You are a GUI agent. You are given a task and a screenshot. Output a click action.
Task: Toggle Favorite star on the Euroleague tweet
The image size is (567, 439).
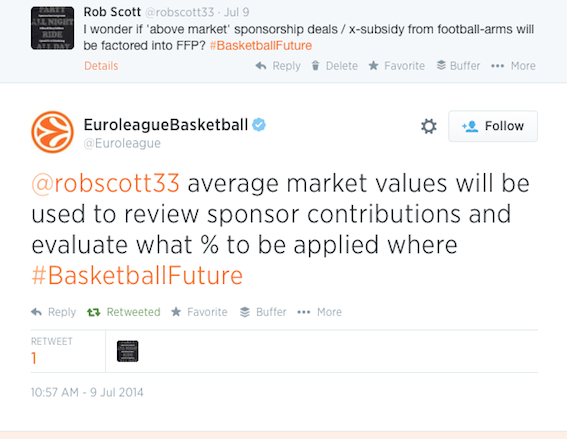click(x=199, y=312)
